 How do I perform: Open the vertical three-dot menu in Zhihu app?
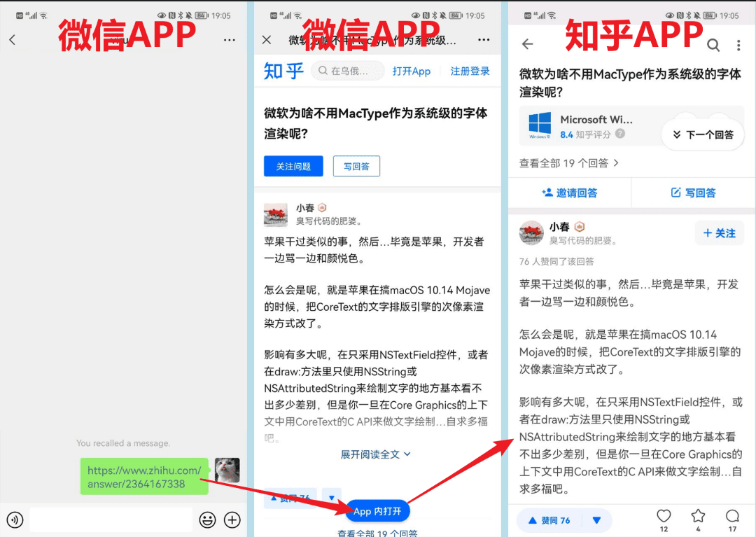pos(738,46)
